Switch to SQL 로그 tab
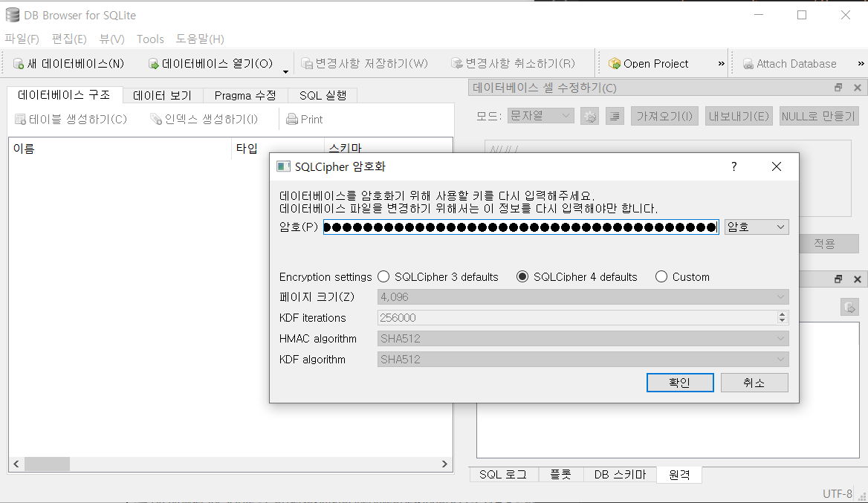Screen dimensions: 868x503 coord(503,475)
